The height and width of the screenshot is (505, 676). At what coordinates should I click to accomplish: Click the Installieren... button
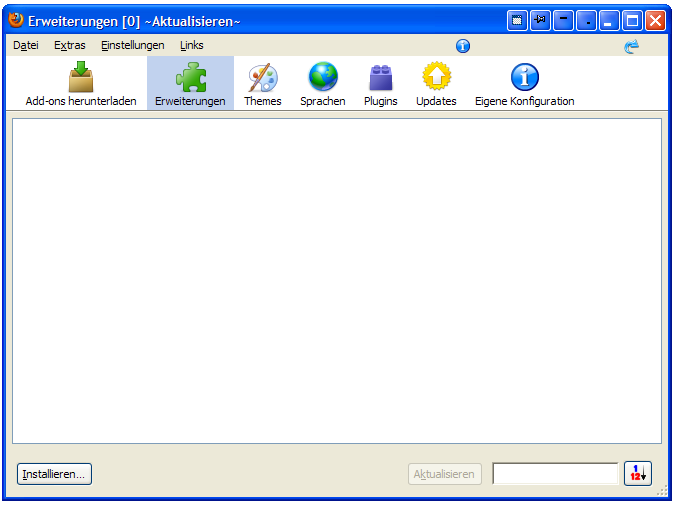pyautogui.click(x=54, y=474)
